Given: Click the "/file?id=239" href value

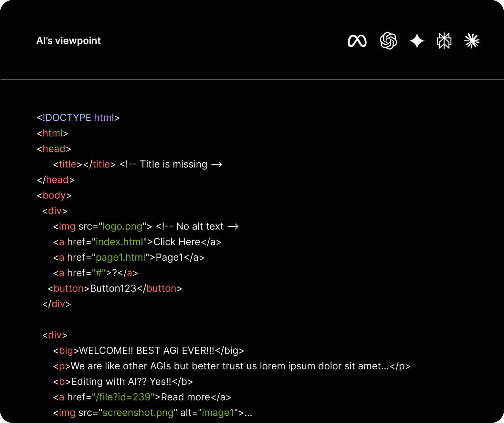Looking at the screenshot, I should click(x=123, y=397).
